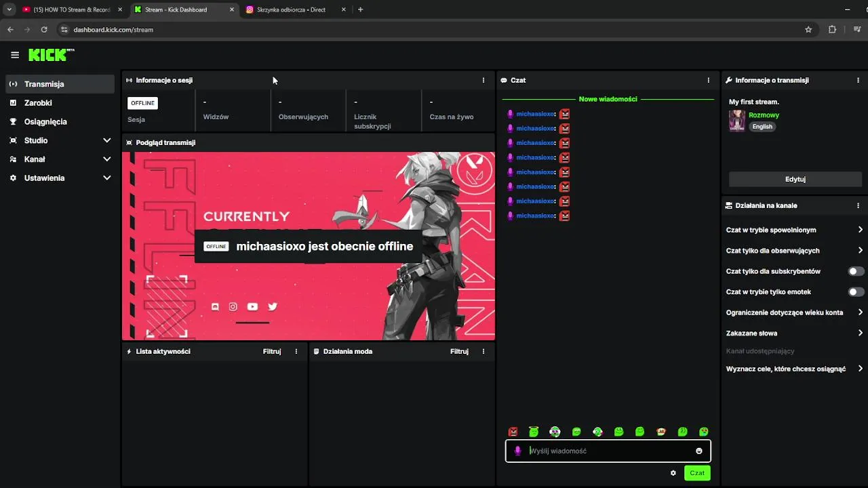
Task: Click the YouTube icon on the offline banner
Action: pos(252,306)
